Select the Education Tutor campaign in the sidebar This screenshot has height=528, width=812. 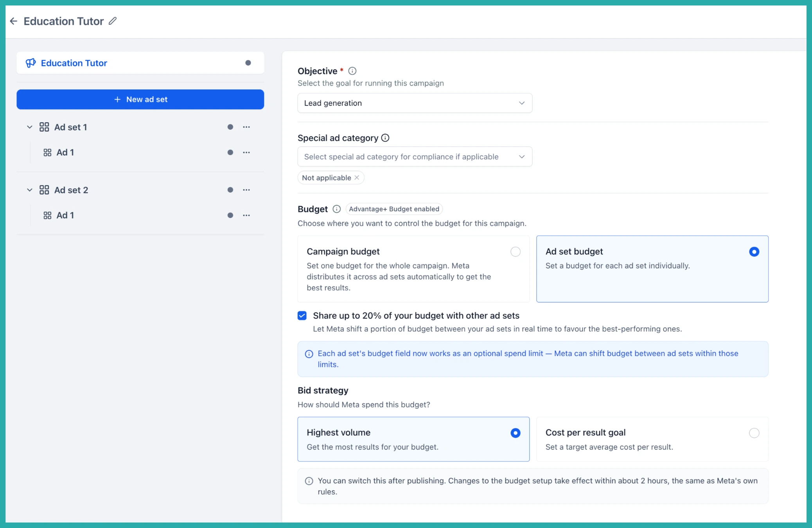click(x=140, y=63)
